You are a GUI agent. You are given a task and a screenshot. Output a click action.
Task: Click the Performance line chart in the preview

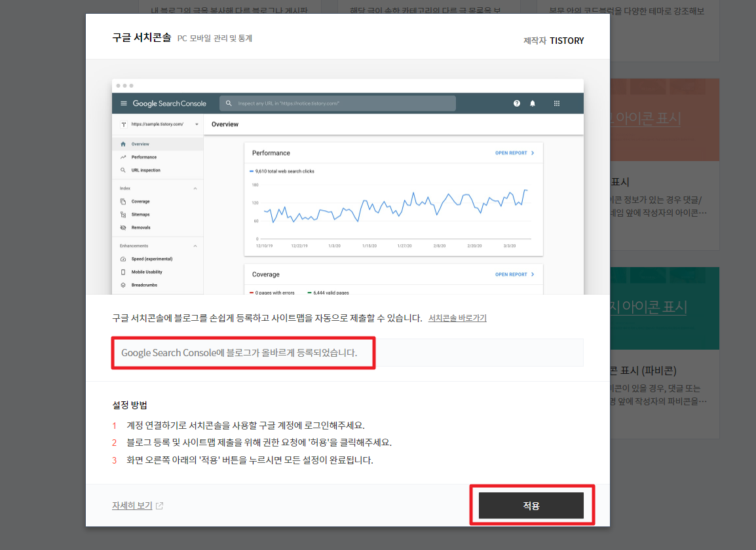[394, 212]
